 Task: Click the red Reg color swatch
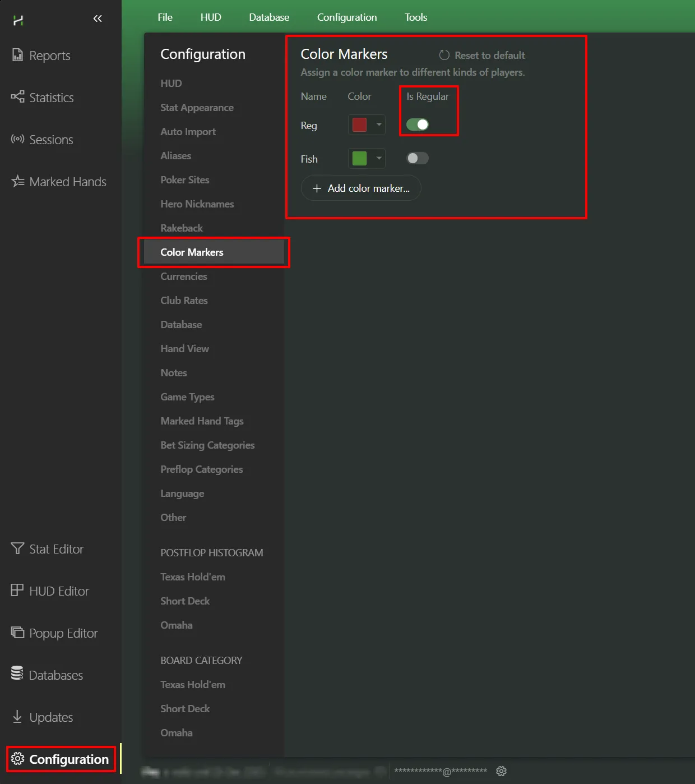359,124
